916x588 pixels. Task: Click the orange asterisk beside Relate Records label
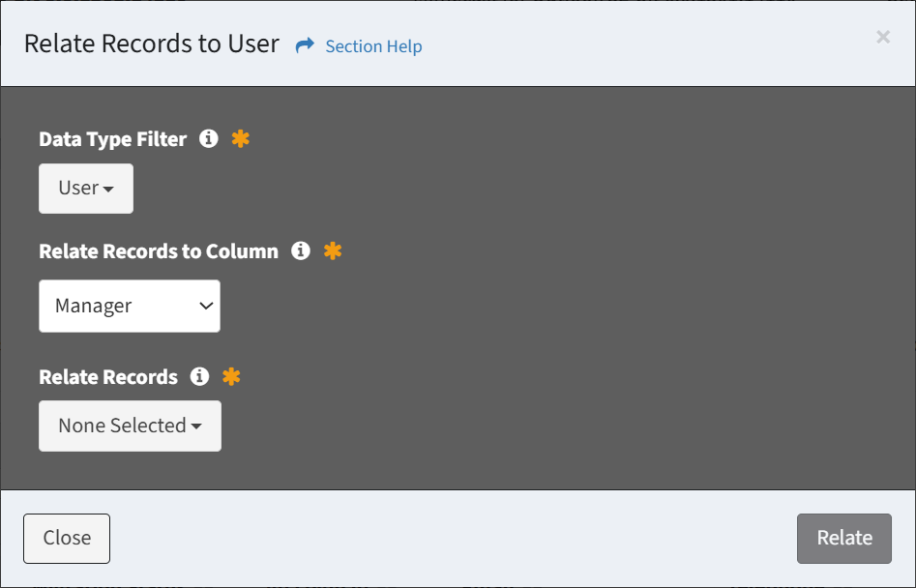(x=231, y=376)
